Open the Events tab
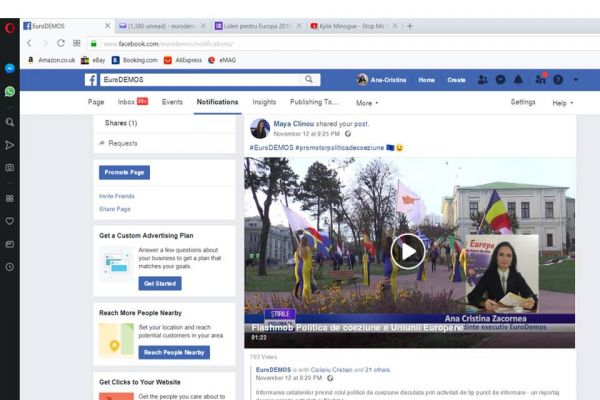600x400 pixels. [172, 102]
